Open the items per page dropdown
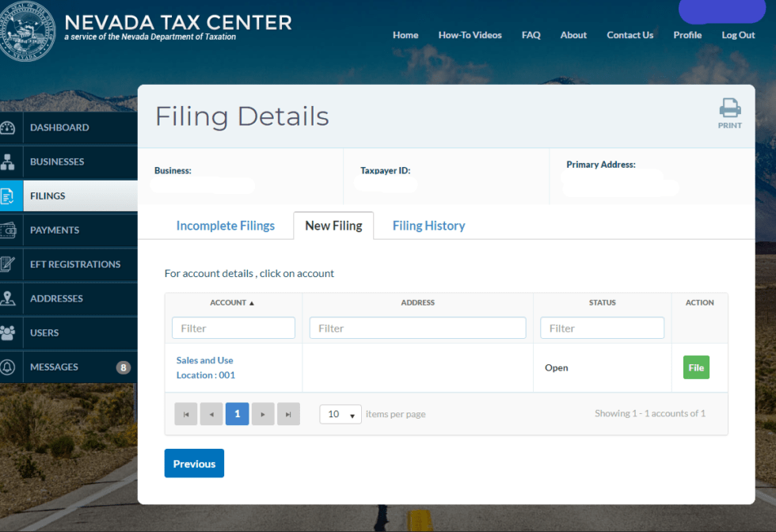776x532 pixels. pos(340,413)
